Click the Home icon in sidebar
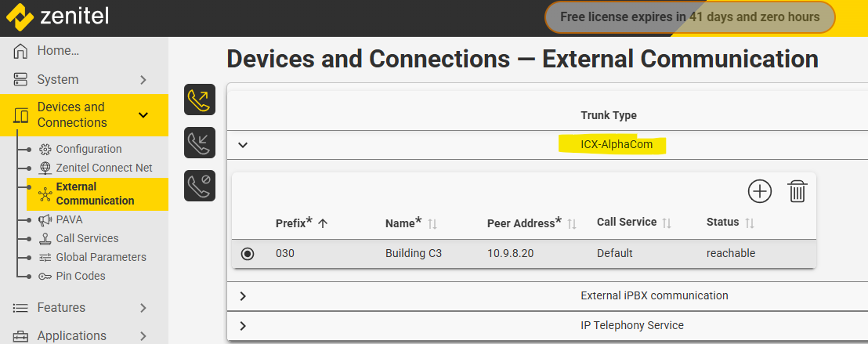868x344 pixels. [x=21, y=51]
